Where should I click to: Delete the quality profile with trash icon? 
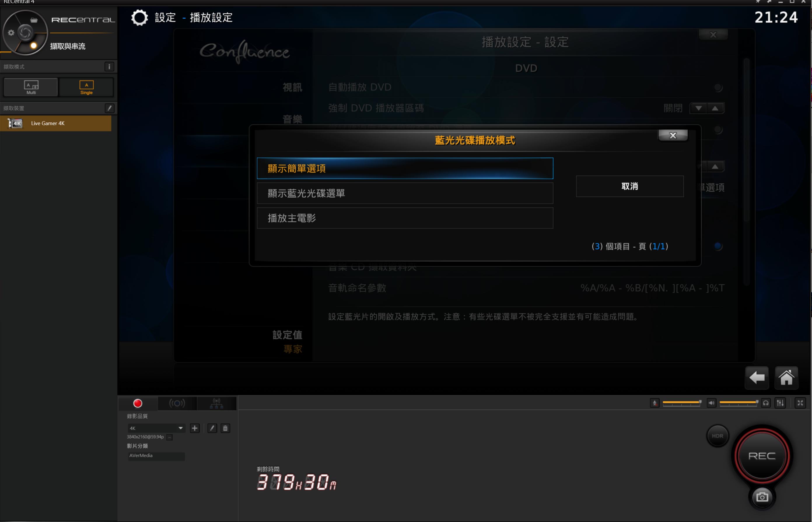(x=225, y=428)
